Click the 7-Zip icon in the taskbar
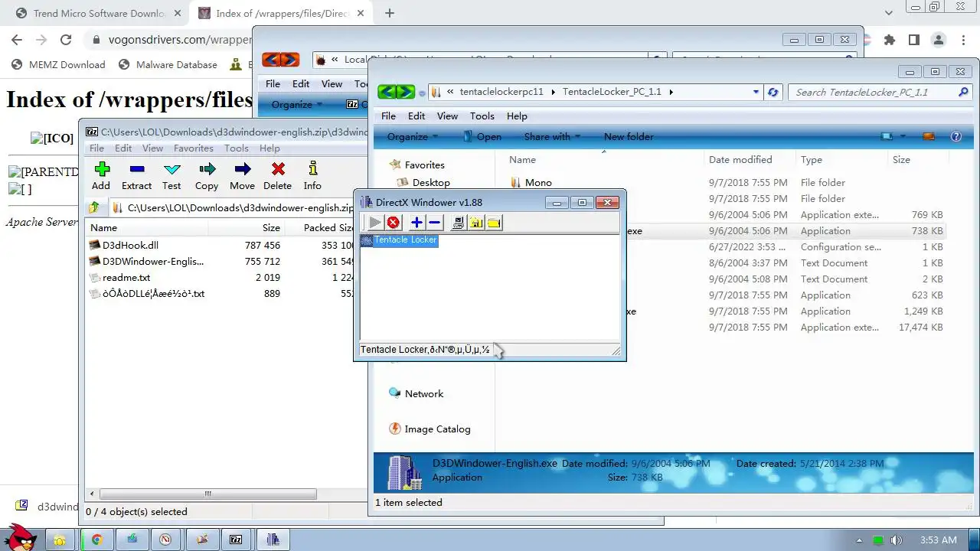Image resolution: width=980 pixels, height=551 pixels. coord(236,540)
